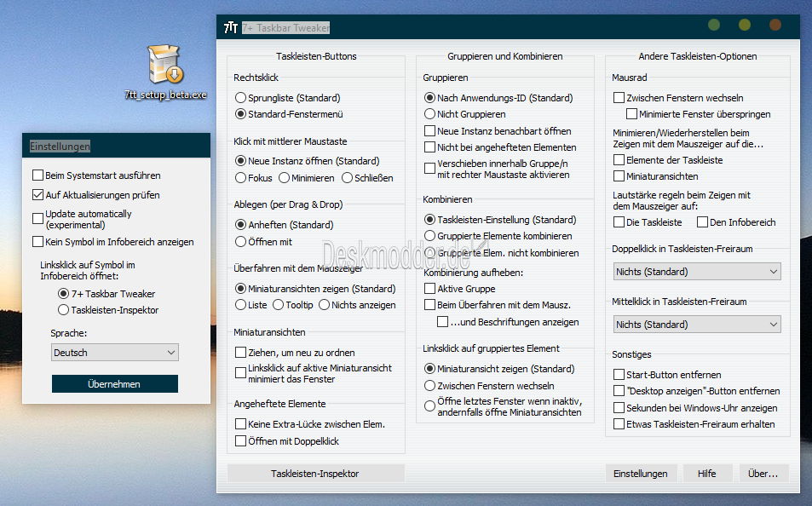The height and width of the screenshot is (506, 812).
Task: Choose Gruppierte Elem. nicht kombinieren
Action: click(x=429, y=252)
